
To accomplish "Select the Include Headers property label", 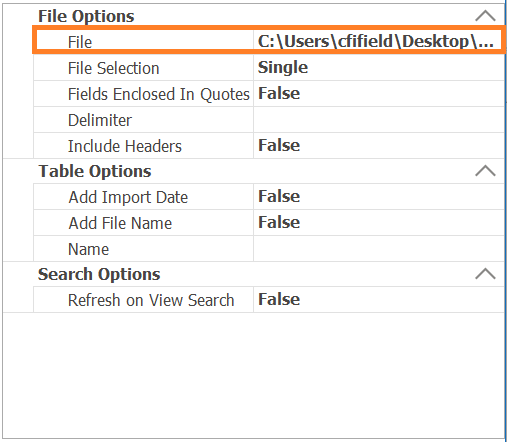I will (x=125, y=146).
